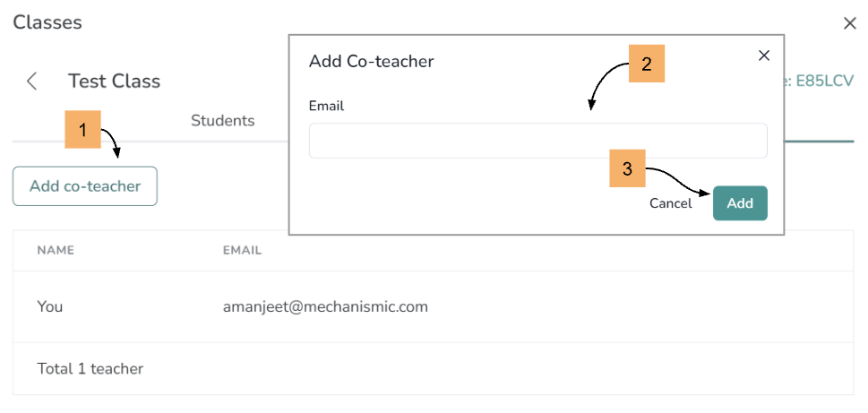Click the class code E85LCV
868x413 pixels.
pos(822,82)
